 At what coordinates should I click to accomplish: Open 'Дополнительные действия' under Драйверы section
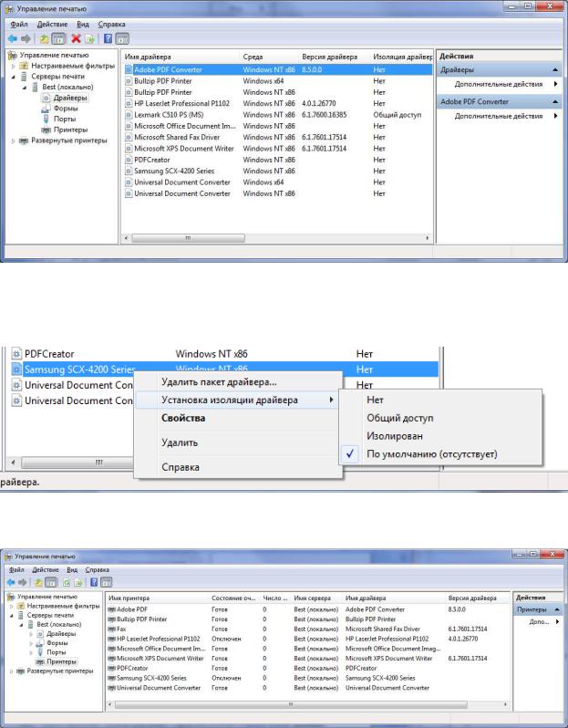[499, 84]
